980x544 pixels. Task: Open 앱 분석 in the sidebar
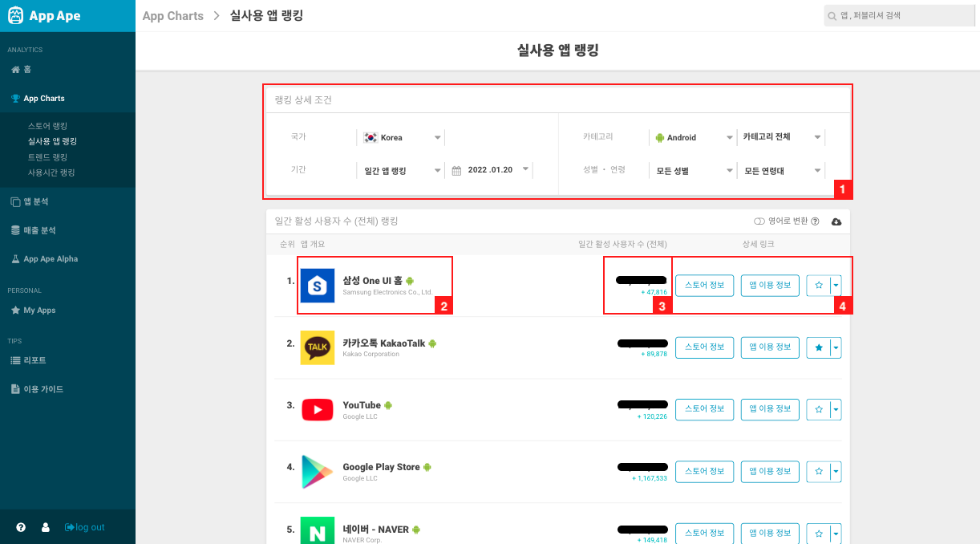click(x=30, y=201)
